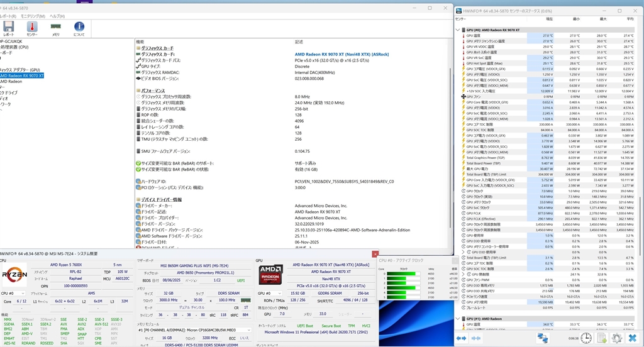The height and width of the screenshot is (347, 644).
Task: Open the CPU #0 selector dropdown
Action: 13,293
